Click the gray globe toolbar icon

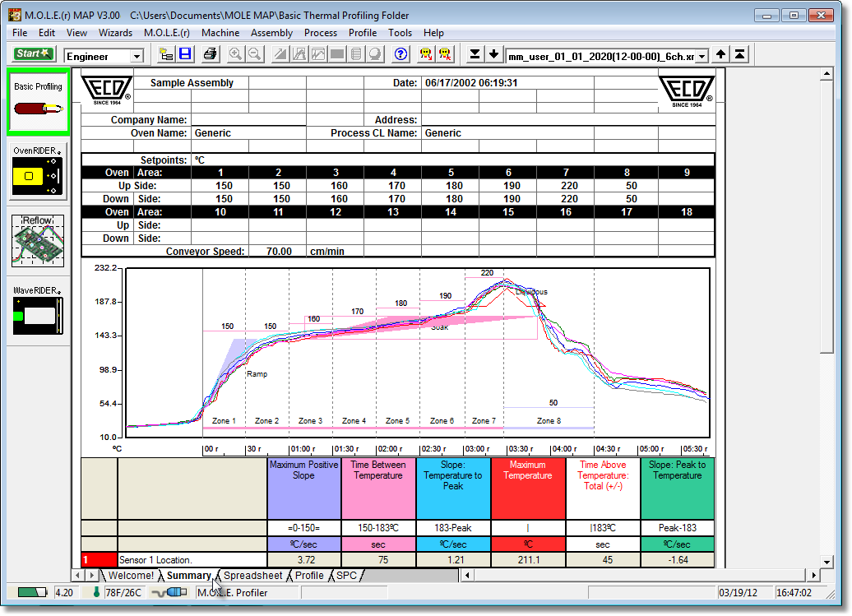(375, 53)
